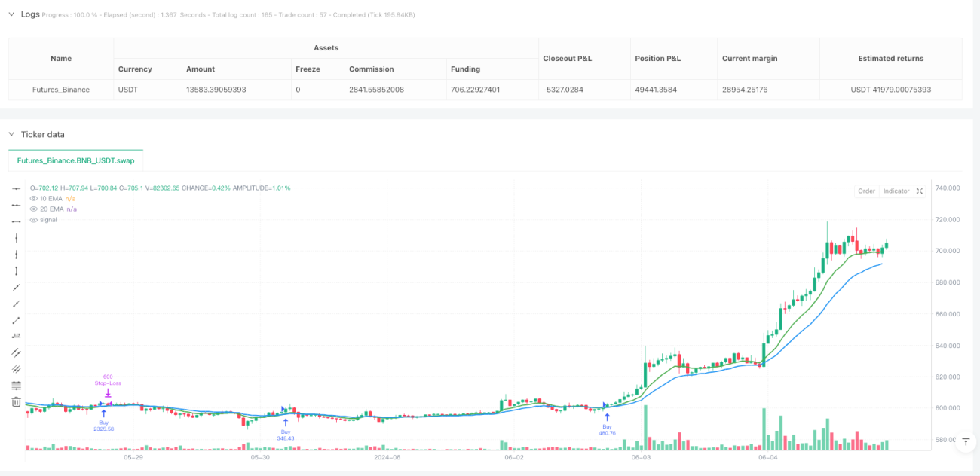This screenshot has height=476, width=980.
Task: Select the Fibonacci horizontal lines tool
Action: coord(16,386)
